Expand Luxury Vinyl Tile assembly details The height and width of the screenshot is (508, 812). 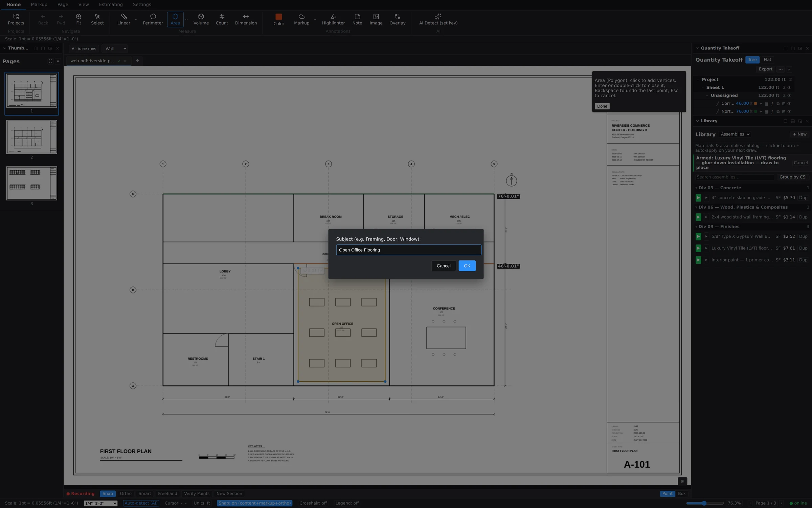[x=706, y=248]
